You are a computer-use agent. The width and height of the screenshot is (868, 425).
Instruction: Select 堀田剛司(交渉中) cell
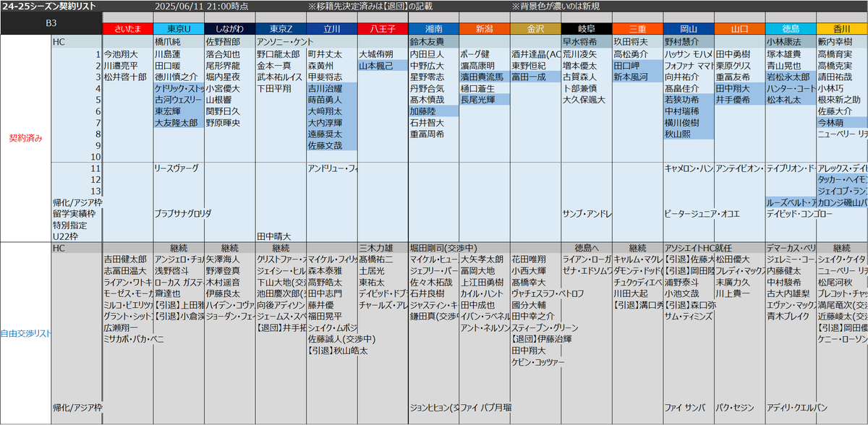pos(443,248)
